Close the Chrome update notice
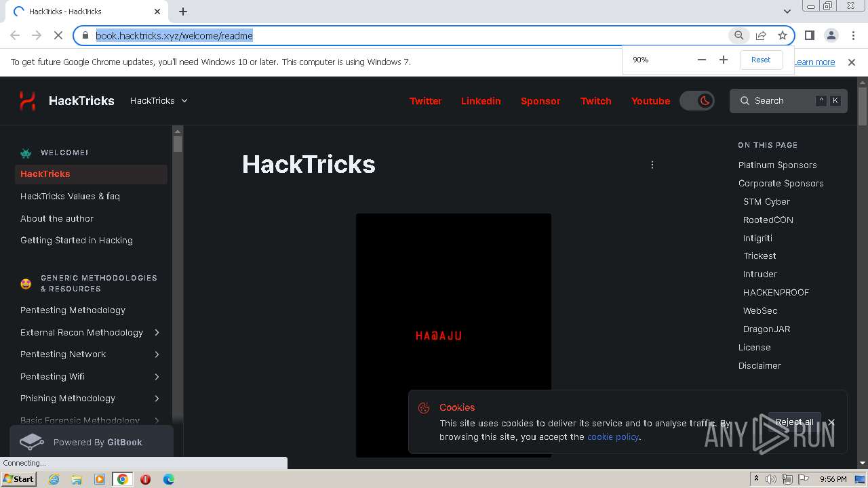The image size is (868, 488). pos(852,62)
